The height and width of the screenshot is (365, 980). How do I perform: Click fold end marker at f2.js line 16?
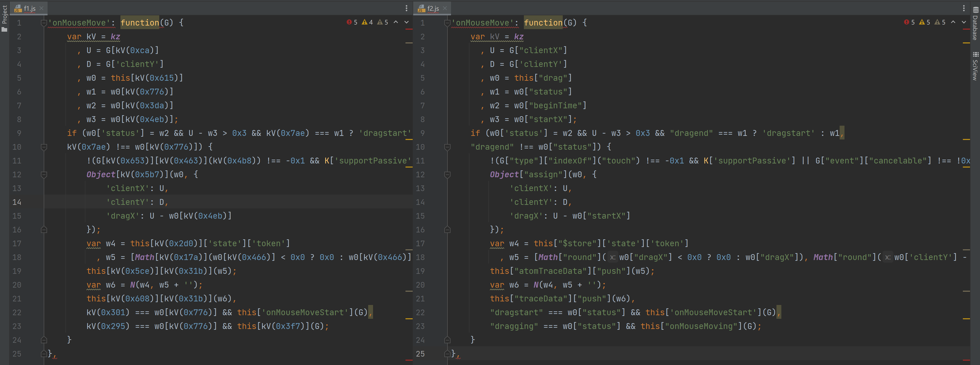point(447,230)
